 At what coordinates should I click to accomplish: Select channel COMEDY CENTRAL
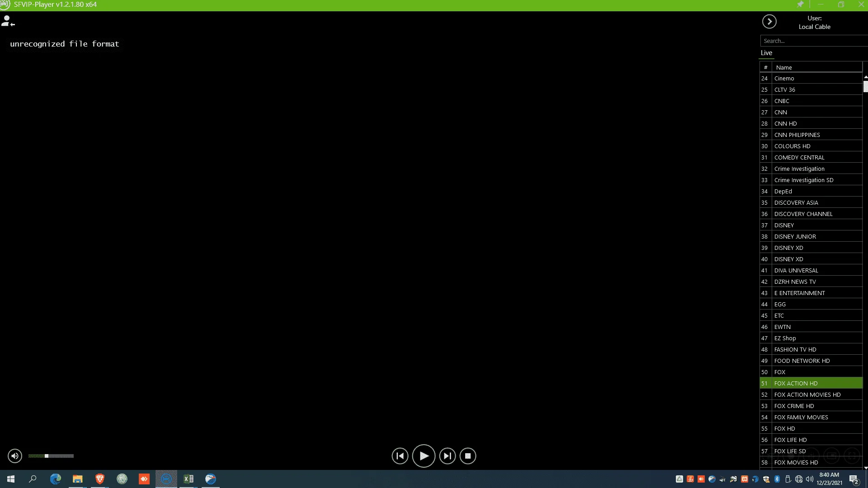tap(811, 157)
